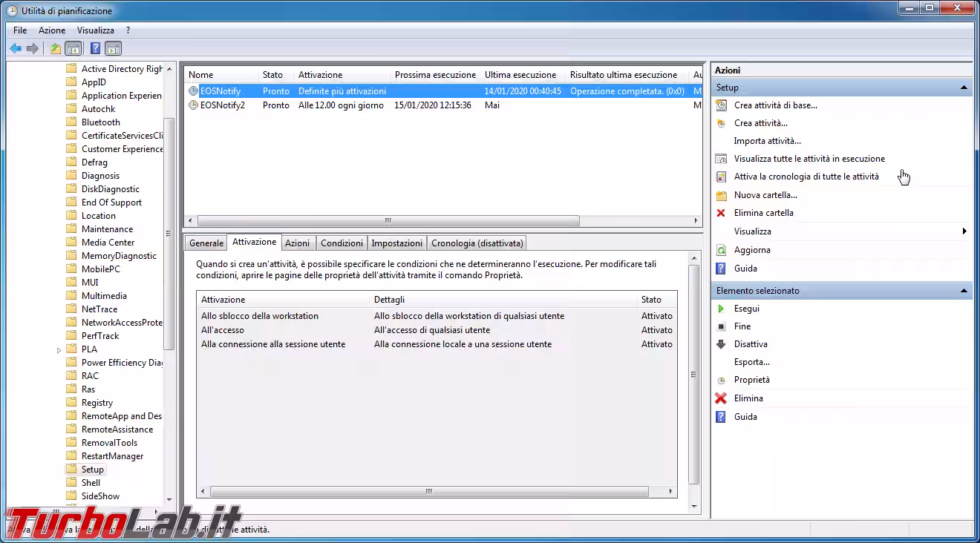The height and width of the screenshot is (543, 980).
Task: Click the blue help toolbar icon
Action: (x=95, y=49)
